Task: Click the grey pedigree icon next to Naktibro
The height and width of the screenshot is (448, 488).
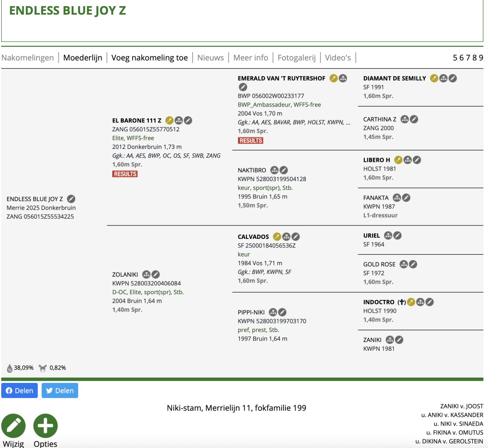Action: (x=274, y=170)
